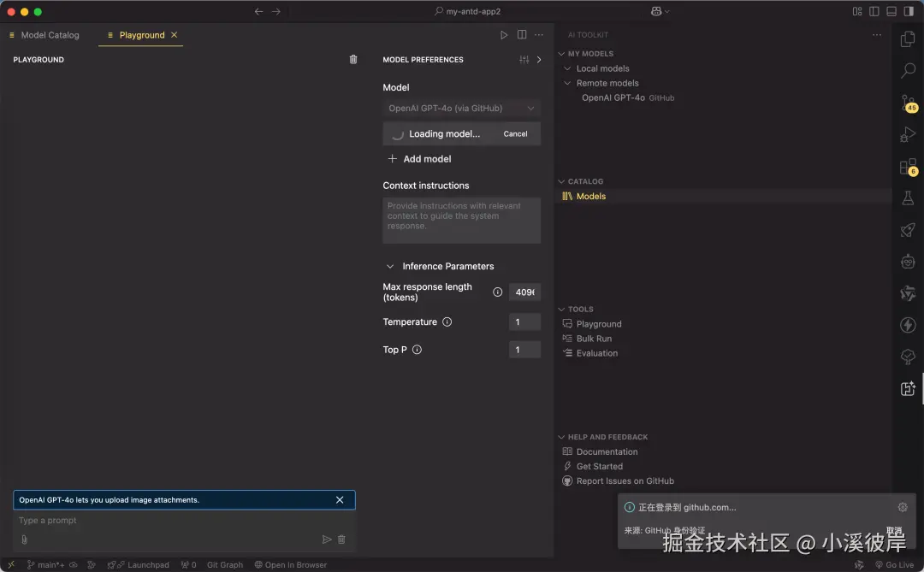This screenshot has height=572, width=924.
Task: Show info for Top P
Action: pos(417,350)
